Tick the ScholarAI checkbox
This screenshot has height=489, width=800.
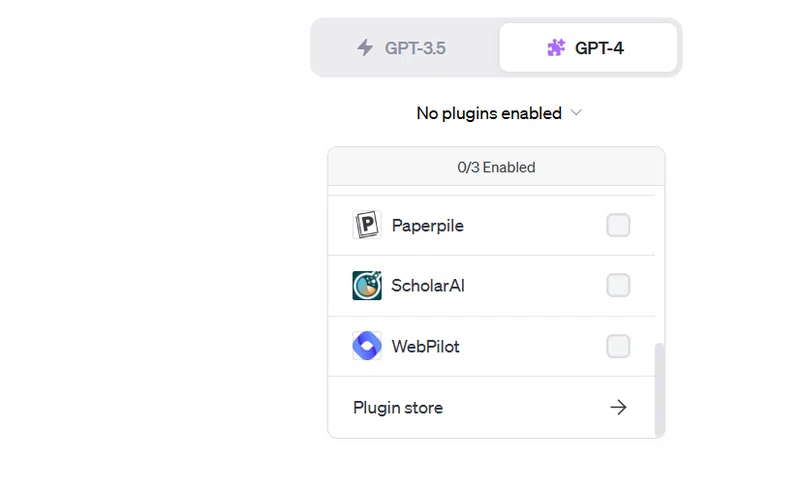(618, 285)
